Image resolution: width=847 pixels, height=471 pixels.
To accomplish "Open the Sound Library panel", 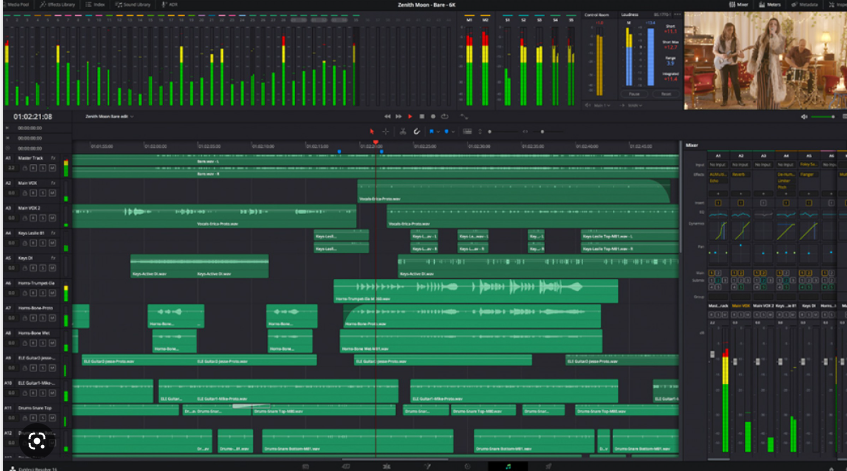I will (133, 4).
